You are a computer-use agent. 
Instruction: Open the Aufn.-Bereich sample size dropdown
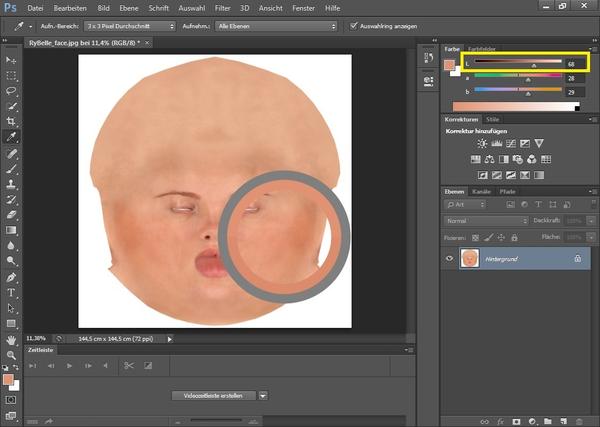tap(131, 26)
